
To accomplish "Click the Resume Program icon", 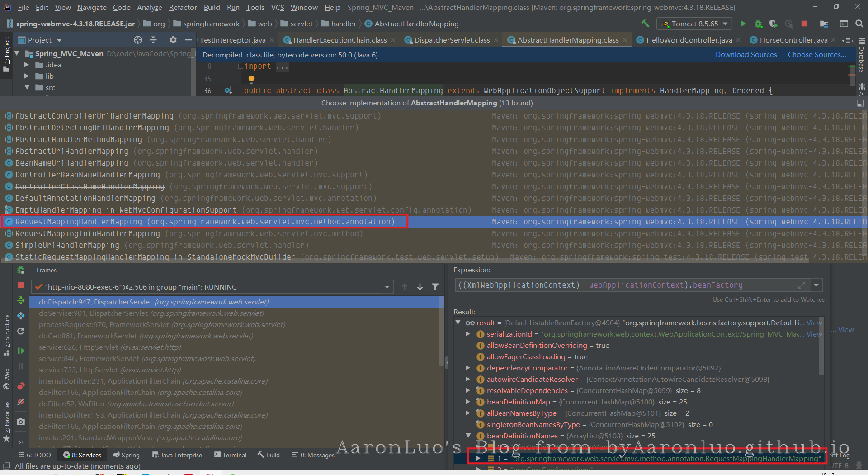I will (x=21, y=351).
